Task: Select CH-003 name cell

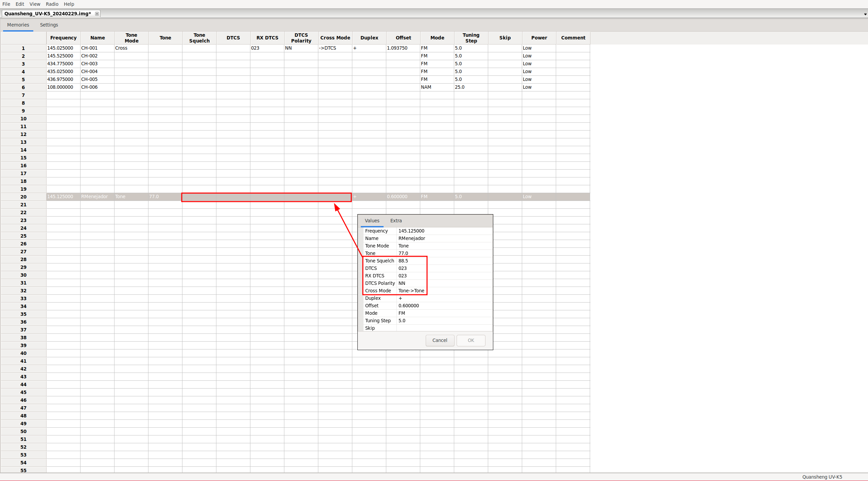Action: [97, 64]
